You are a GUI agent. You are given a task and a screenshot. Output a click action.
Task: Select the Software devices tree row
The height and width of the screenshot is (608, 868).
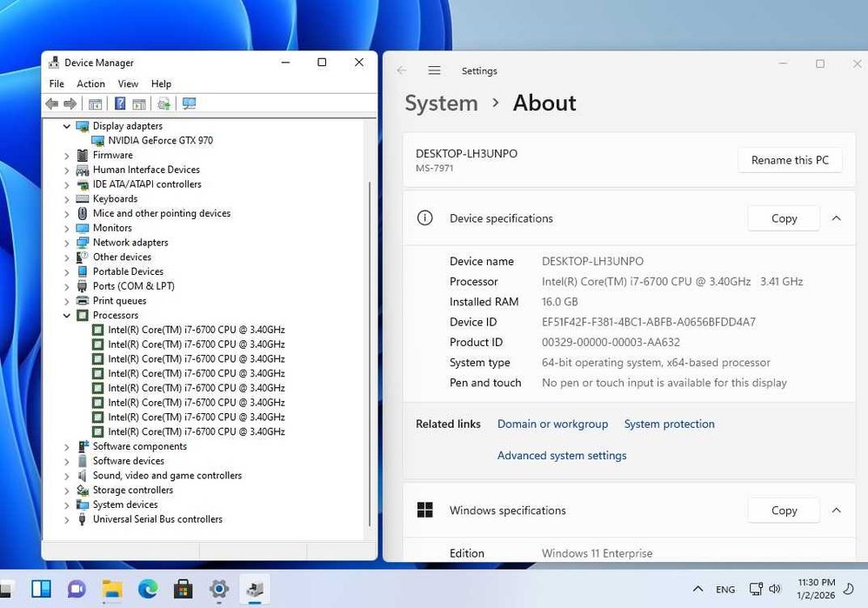click(x=129, y=461)
